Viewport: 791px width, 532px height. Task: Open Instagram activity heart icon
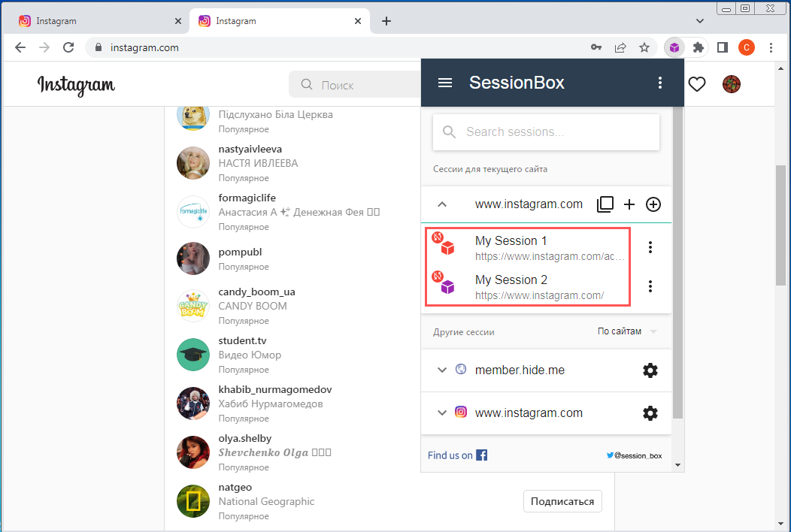[x=697, y=84]
